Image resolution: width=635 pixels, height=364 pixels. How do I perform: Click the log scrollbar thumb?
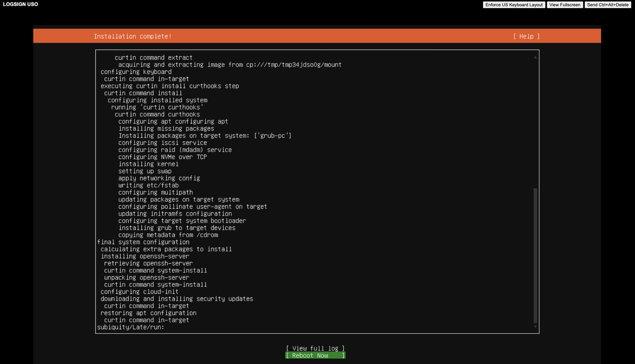pos(535,255)
